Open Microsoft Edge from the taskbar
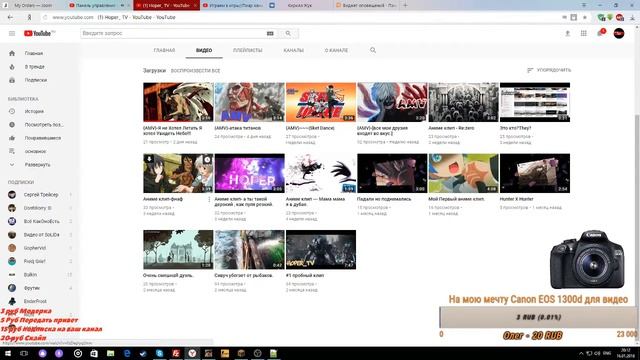The height and width of the screenshot is (360, 640). point(127,353)
